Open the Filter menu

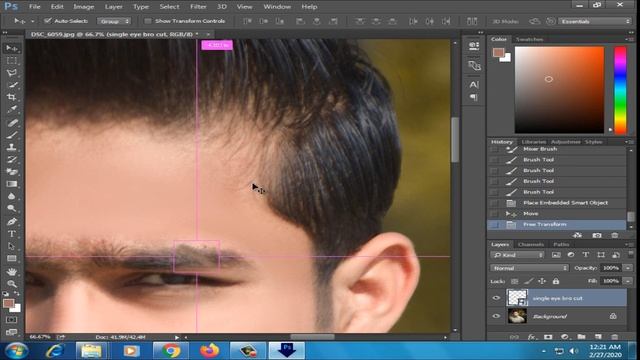198,7
